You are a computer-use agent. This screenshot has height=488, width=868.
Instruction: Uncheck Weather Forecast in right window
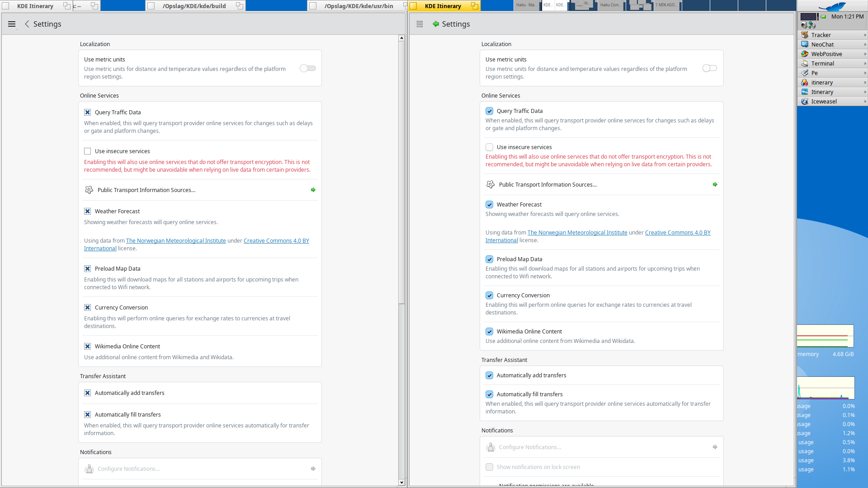tap(489, 205)
